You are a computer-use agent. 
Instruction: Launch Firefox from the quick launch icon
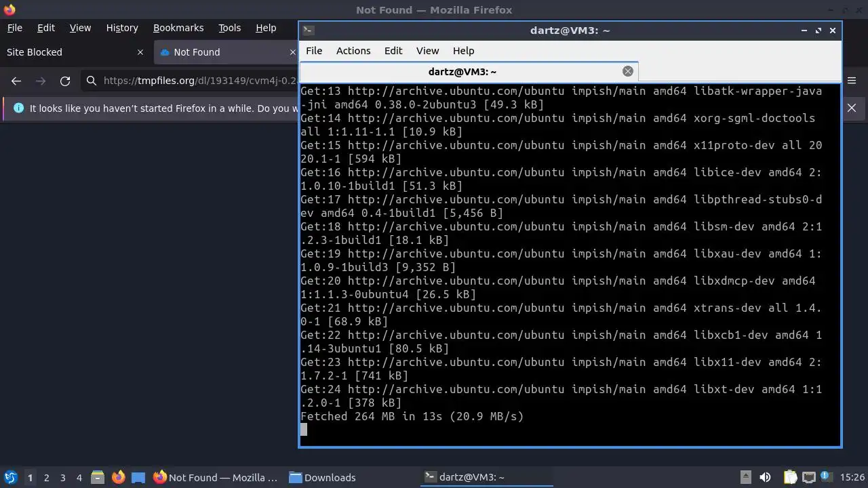118,477
